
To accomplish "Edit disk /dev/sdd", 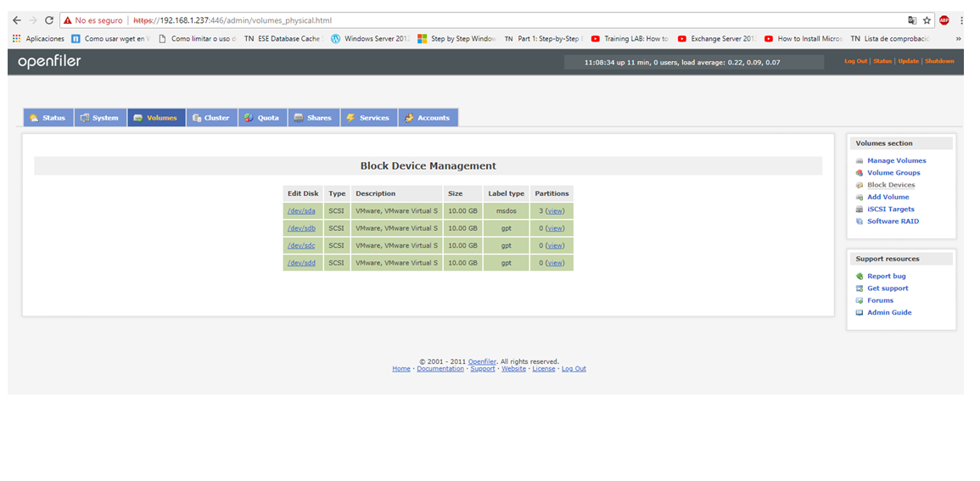I will pos(301,262).
